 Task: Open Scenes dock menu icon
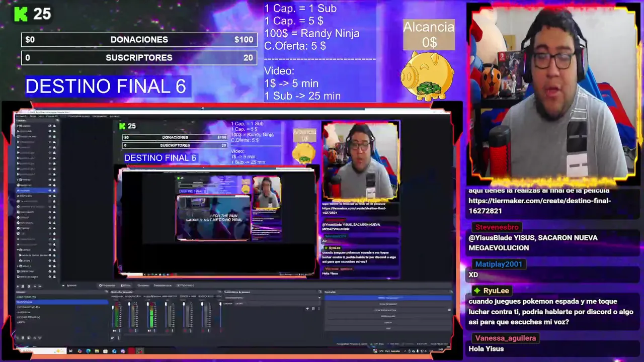click(x=106, y=292)
